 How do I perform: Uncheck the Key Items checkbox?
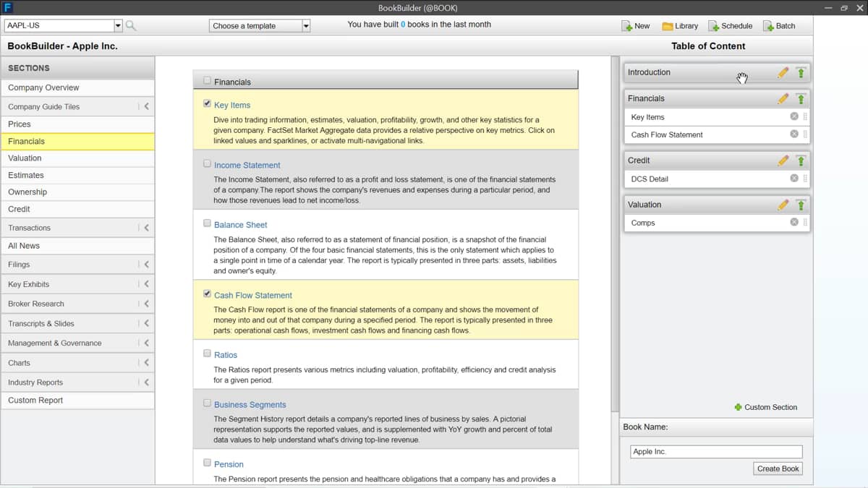(208, 104)
